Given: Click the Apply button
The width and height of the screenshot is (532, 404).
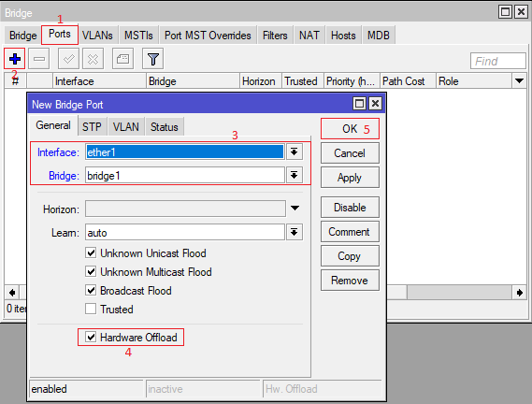Looking at the screenshot, I should coord(350,178).
